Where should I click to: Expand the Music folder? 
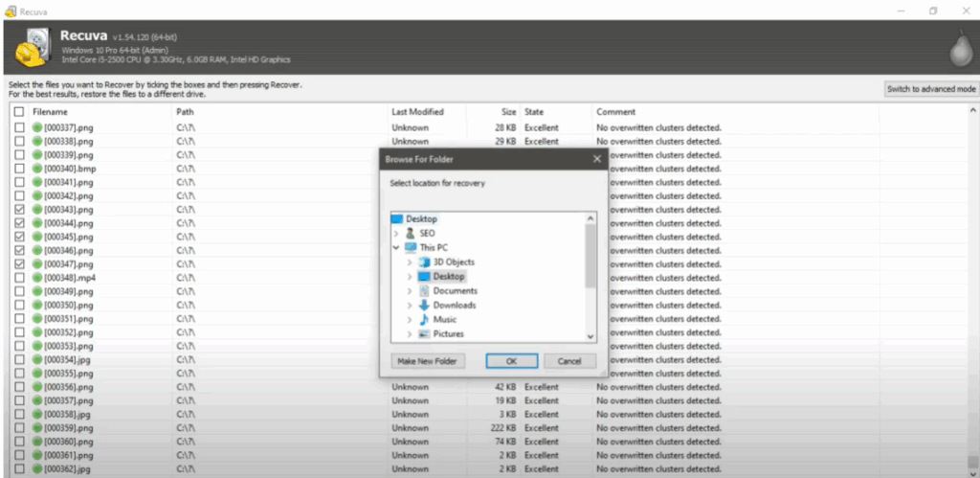point(410,320)
